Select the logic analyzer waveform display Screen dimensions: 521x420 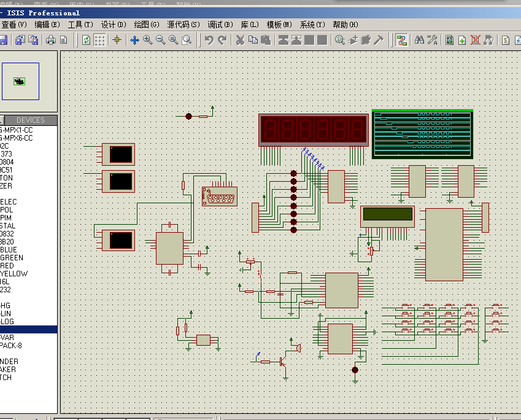(422, 134)
